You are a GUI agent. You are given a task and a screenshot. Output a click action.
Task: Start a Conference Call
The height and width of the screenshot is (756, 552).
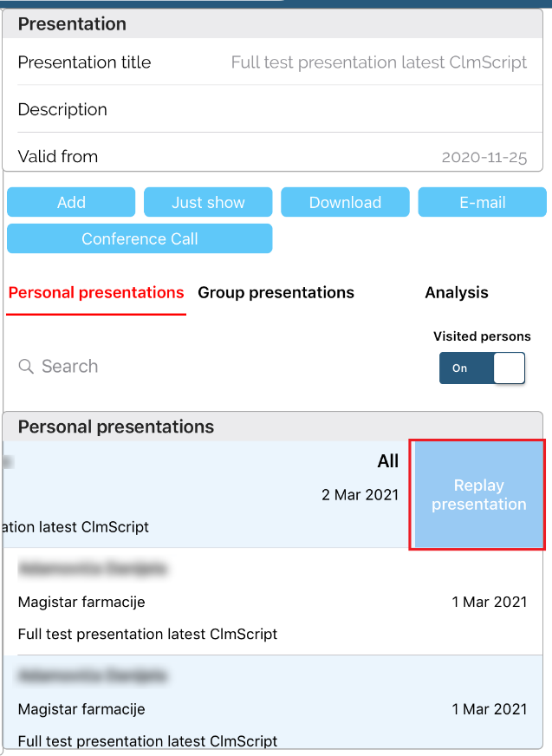pyautogui.click(x=140, y=238)
